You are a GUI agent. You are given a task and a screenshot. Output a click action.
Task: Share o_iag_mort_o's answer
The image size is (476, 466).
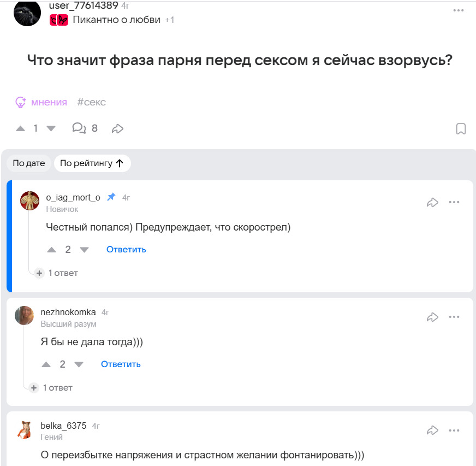[432, 203]
